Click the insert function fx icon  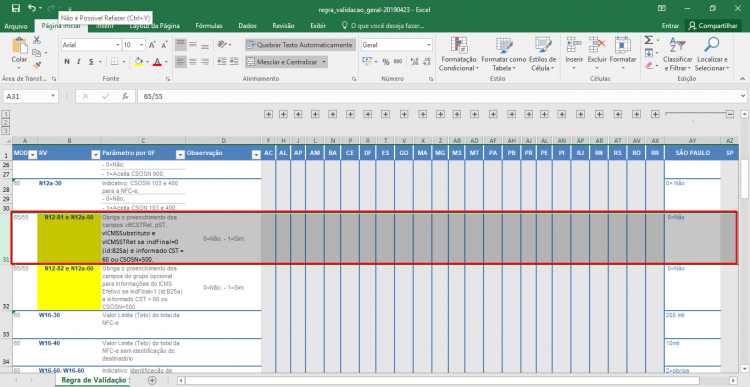click(125, 96)
